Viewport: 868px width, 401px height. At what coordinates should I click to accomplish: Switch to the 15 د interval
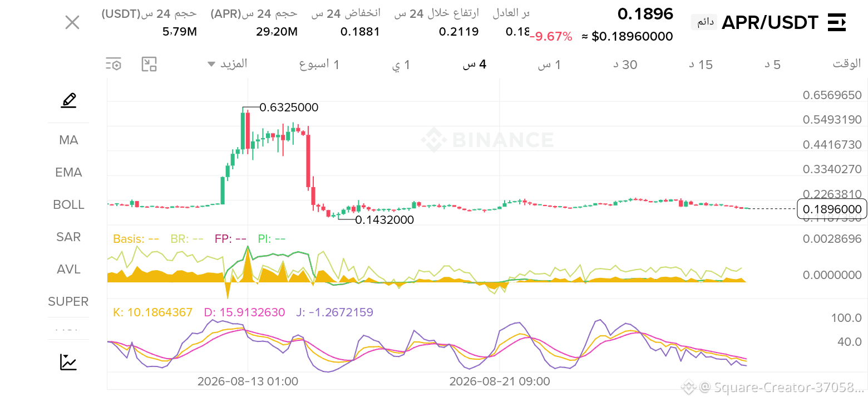pos(701,65)
